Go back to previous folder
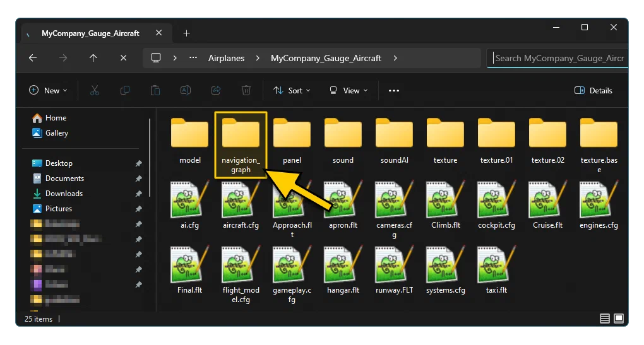The image size is (644, 345). click(33, 58)
